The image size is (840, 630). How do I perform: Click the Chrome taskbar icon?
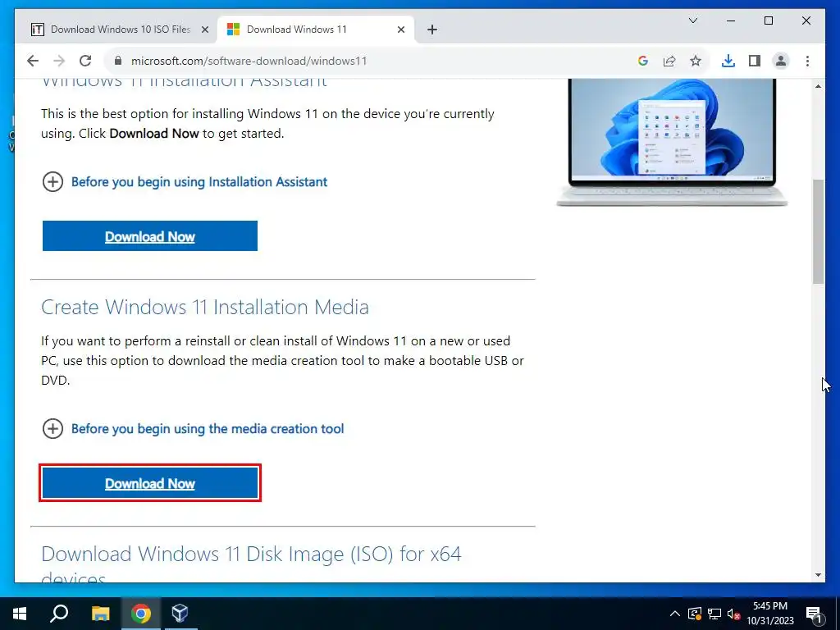tap(140, 614)
